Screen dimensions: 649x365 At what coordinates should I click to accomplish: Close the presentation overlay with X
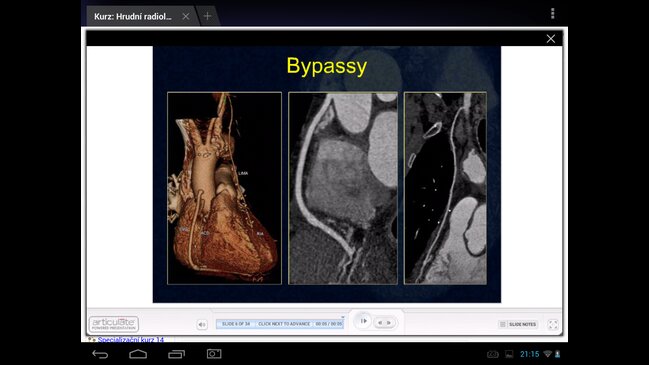550,39
